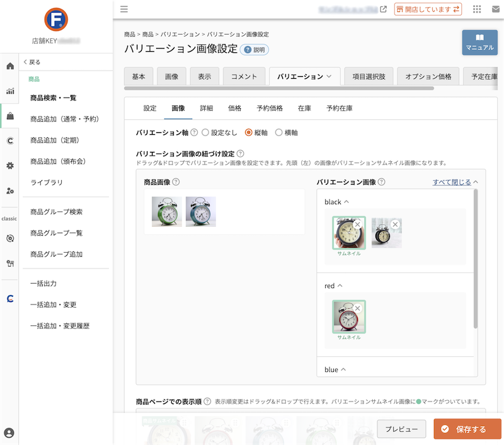
Task: Open 商品グループ検索 menu item
Action: click(57, 212)
